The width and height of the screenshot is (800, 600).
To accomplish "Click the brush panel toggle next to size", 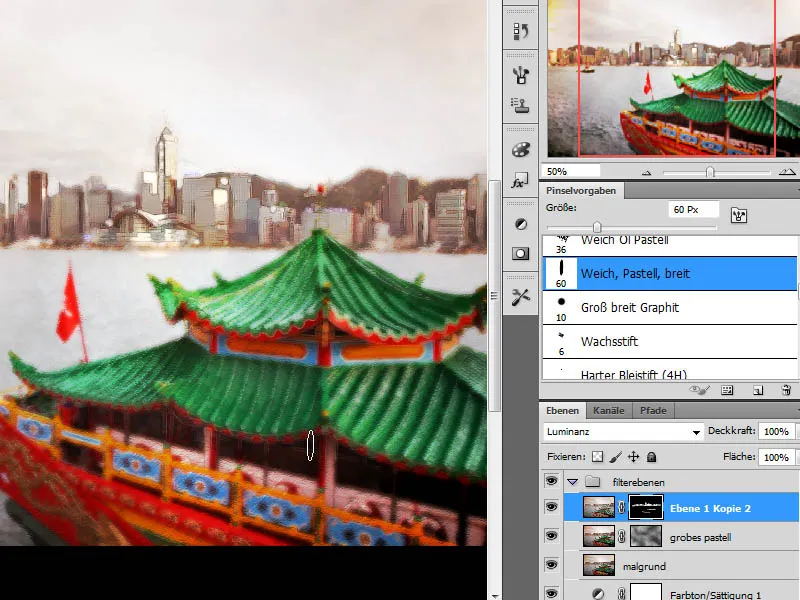I will click(x=738, y=215).
